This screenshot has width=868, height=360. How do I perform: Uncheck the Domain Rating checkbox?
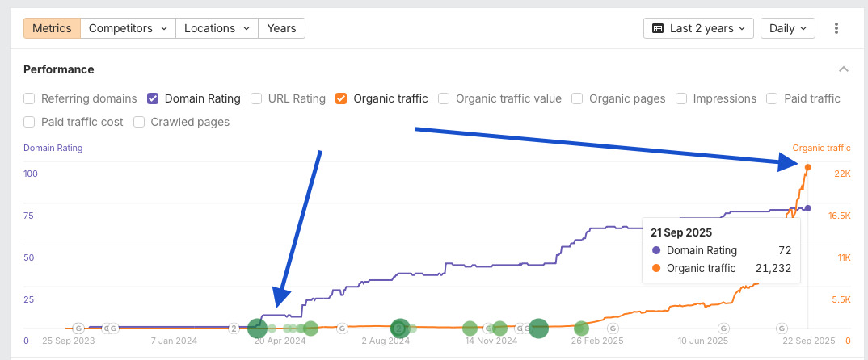(153, 98)
